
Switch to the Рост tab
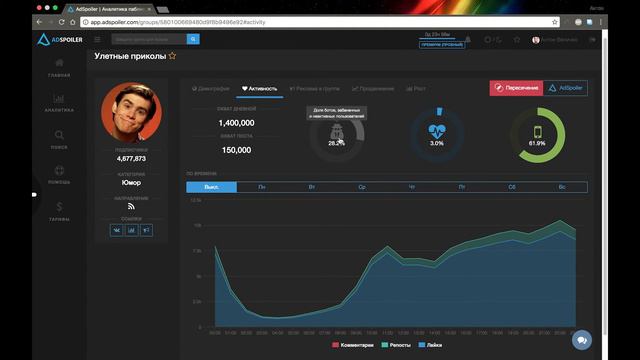(416, 89)
